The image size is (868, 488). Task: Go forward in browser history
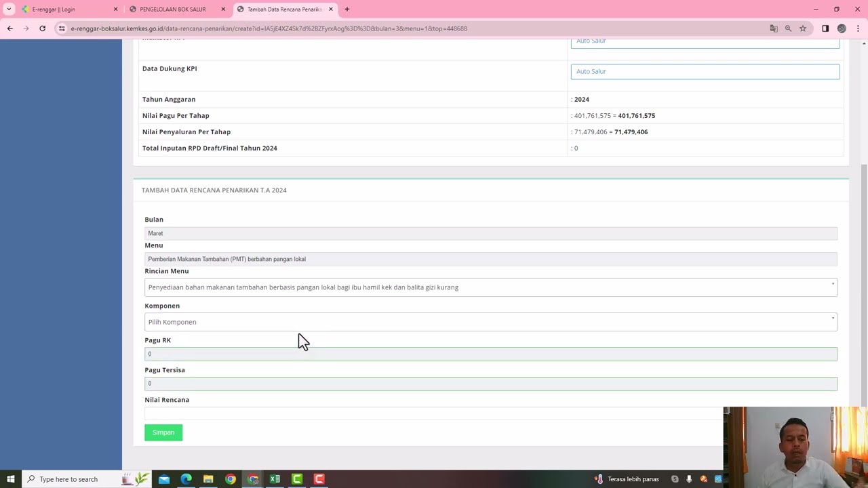26,28
